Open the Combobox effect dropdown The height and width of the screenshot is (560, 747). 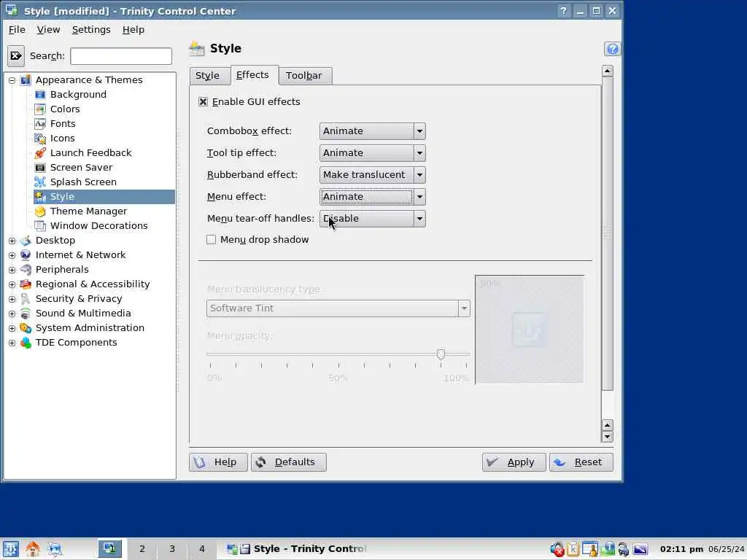[373, 131]
